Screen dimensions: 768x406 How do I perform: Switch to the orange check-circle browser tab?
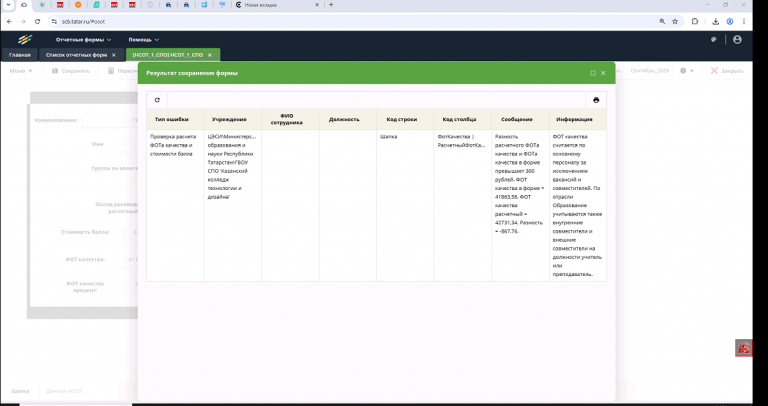tap(78, 5)
